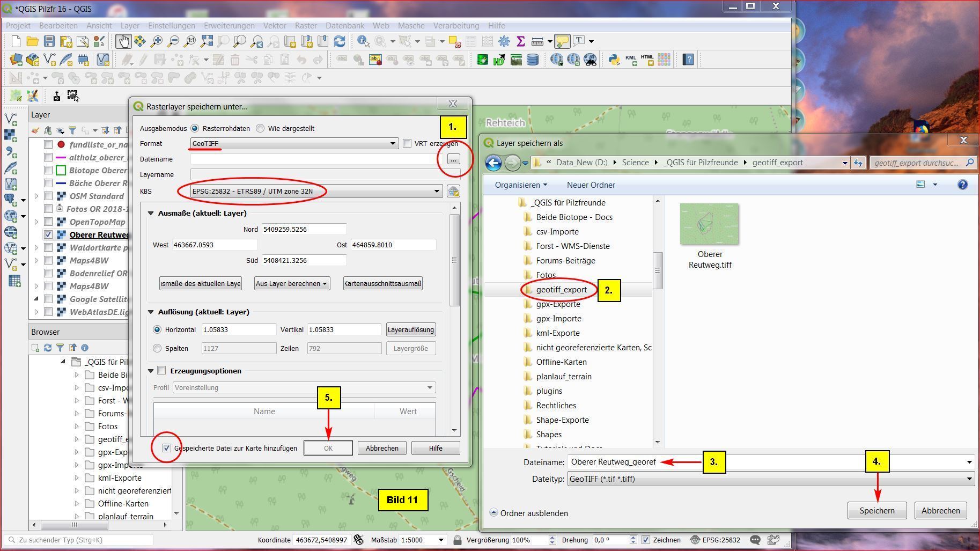This screenshot has width=980, height=551.
Task: Enable the 'VRT erzeugen' checkbox
Action: [407, 143]
